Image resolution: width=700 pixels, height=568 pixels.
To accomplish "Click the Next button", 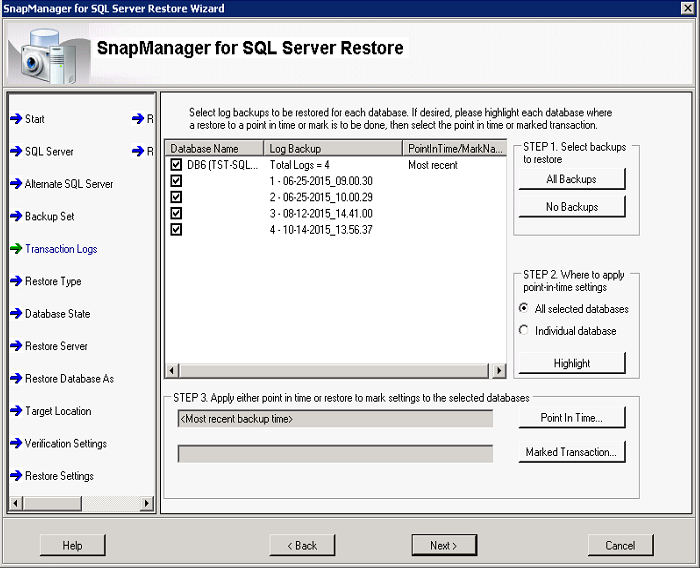I will 443,545.
